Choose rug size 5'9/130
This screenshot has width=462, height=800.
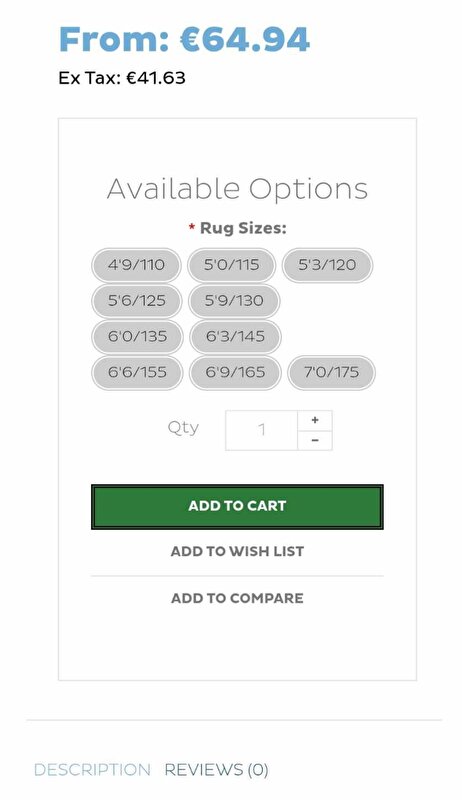pyautogui.click(x=234, y=301)
